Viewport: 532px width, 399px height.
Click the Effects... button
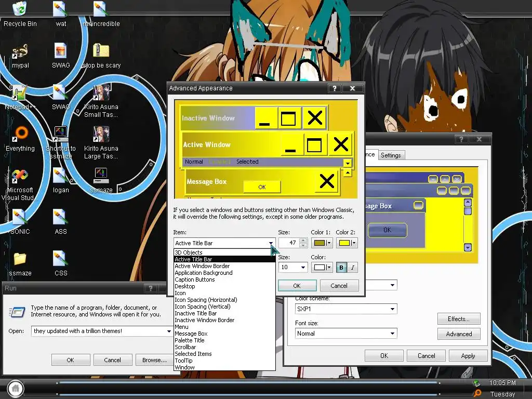(459, 319)
